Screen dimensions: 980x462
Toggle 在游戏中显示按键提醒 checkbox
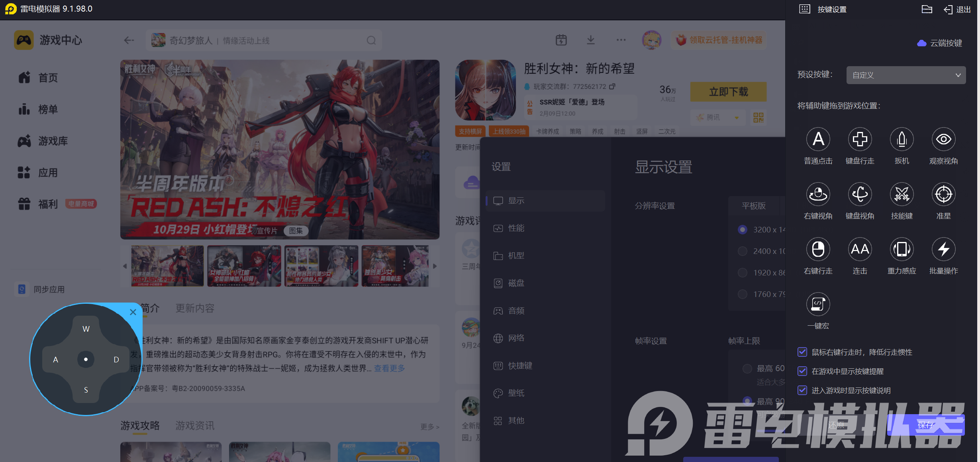pos(802,371)
